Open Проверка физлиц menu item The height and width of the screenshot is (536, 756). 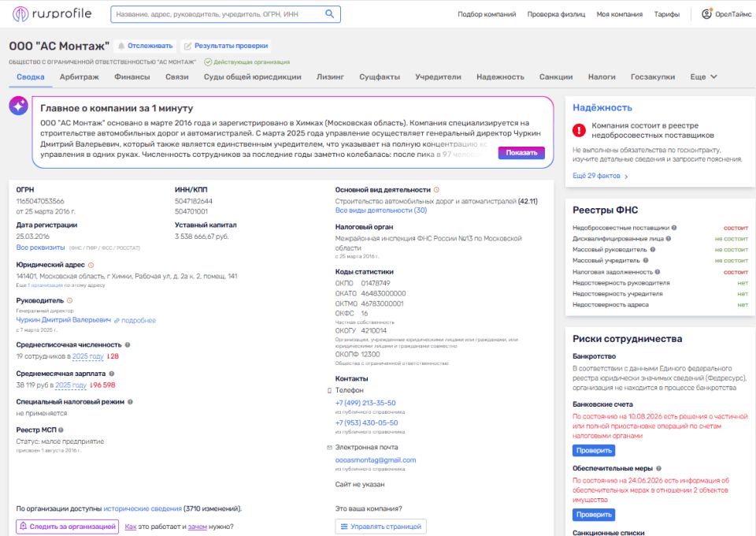(x=556, y=14)
